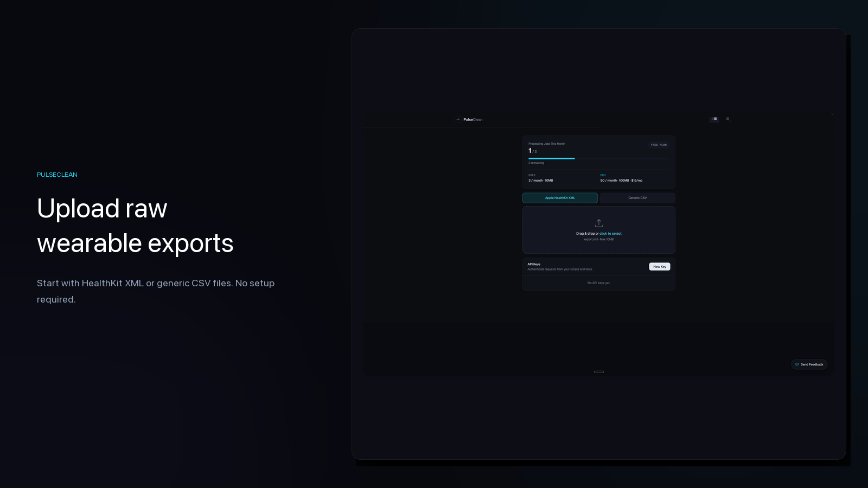
Task: Click the "API Keys" section heading
Action: click(x=534, y=265)
